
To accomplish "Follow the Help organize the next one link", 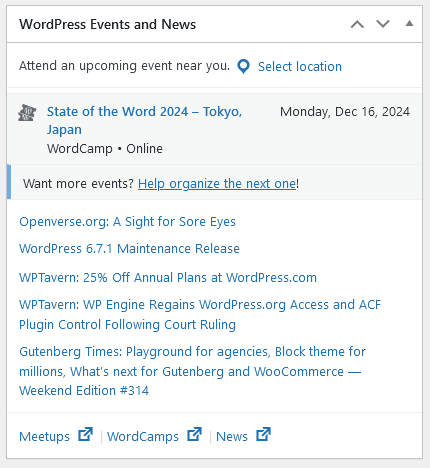I will click(217, 184).
